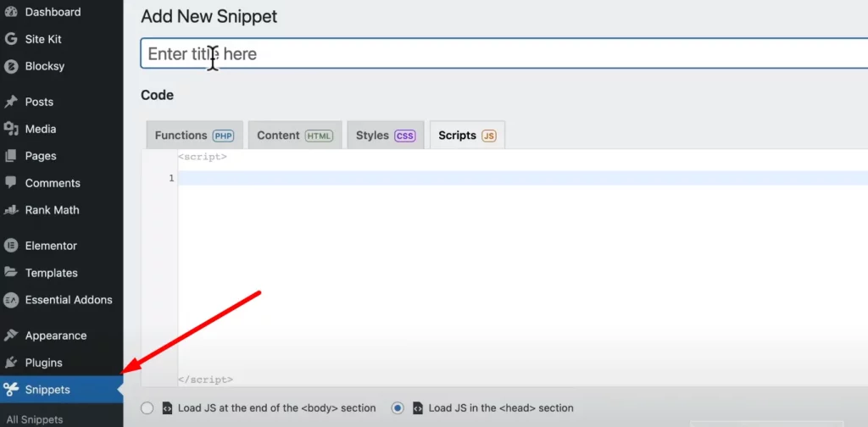Switch to the Content HTML tab
Image resolution: width=868 pixels, height=427 pixels.
(x=295, y=136)
